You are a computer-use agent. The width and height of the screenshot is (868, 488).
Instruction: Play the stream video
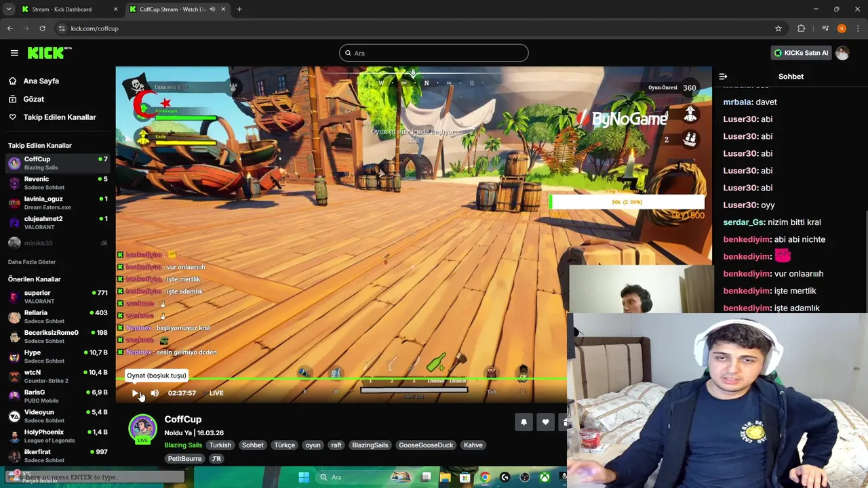pyautogui.click(x=135, y=393)
